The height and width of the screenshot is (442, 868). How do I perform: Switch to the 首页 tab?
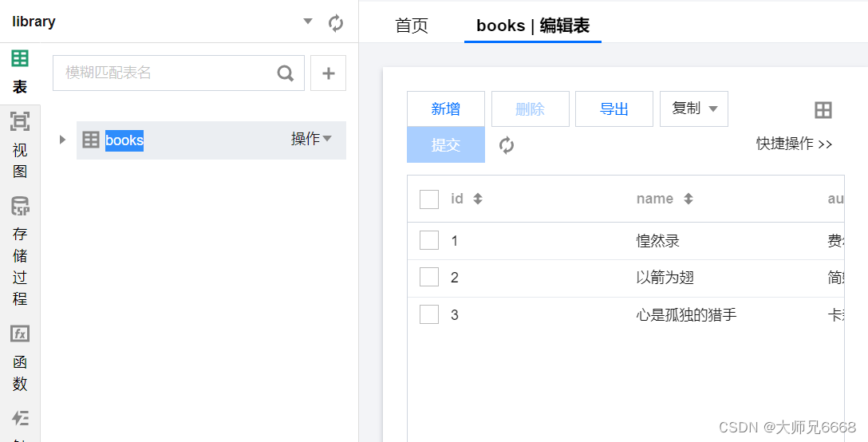(412, 26)
